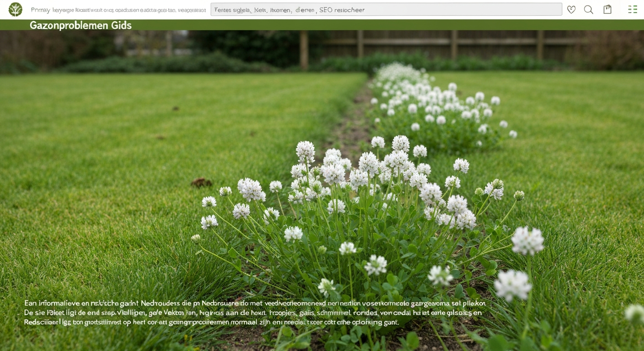Click the green tree logo icon
The image size is (644, 351).
(x=16, y=9)
